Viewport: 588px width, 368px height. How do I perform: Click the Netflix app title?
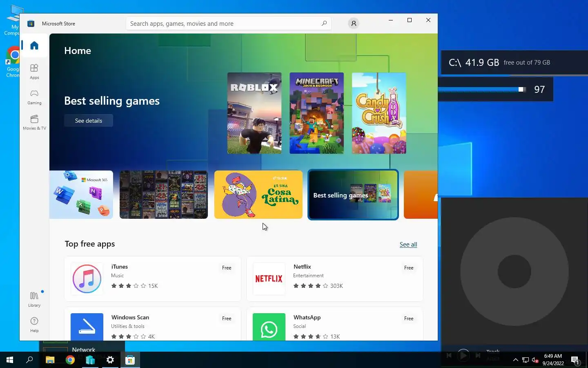pos(302,267)
